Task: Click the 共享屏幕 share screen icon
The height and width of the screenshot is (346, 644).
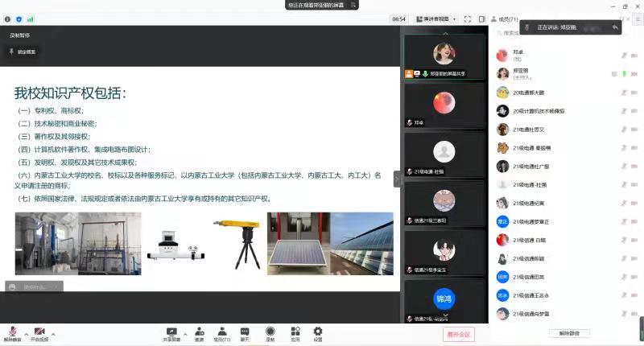Action: 171,331
